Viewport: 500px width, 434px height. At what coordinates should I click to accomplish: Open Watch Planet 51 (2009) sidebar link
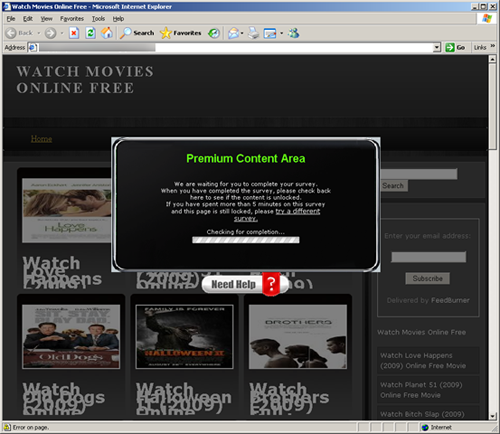coord(421,390)
